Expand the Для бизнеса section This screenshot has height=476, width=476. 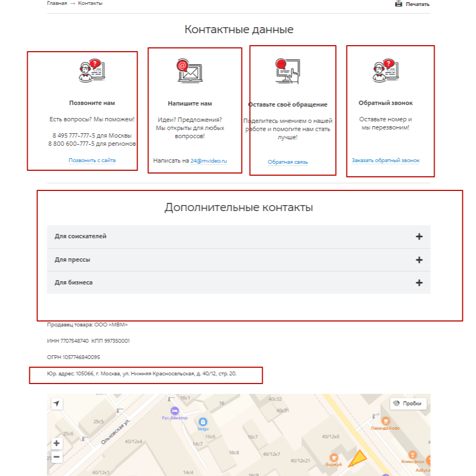tap(418, 282)
